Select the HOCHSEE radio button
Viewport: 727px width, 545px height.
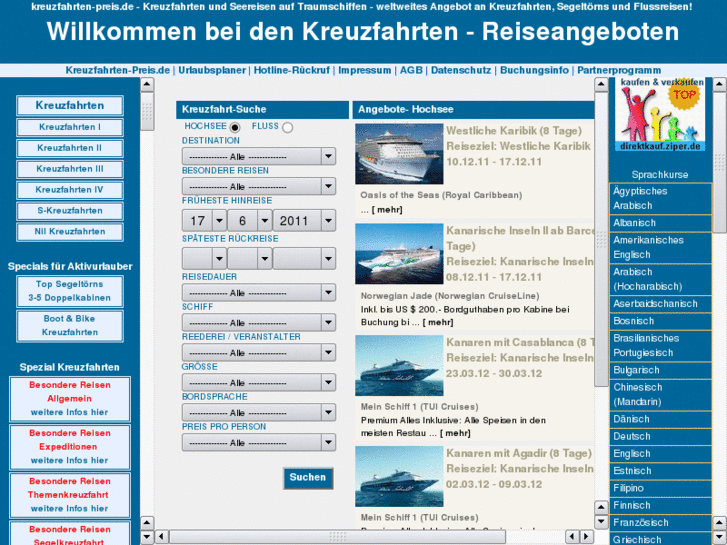click(235, 127)
